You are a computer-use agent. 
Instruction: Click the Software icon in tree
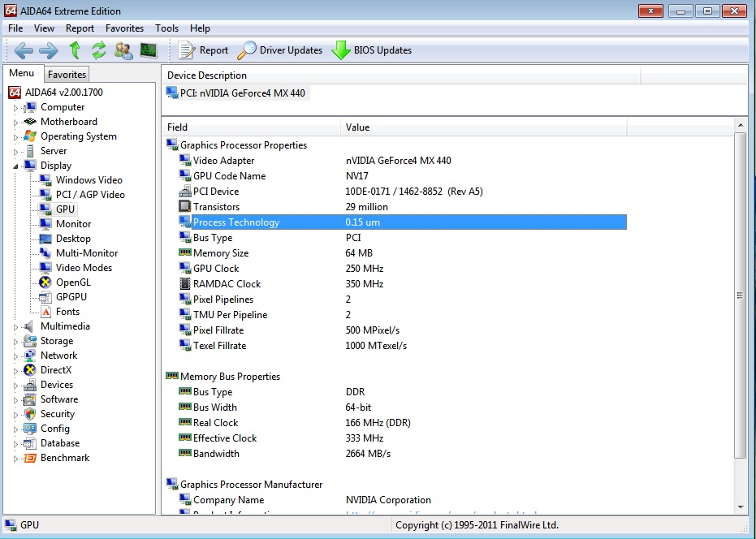pyautogui.click(x=30, y=399)
